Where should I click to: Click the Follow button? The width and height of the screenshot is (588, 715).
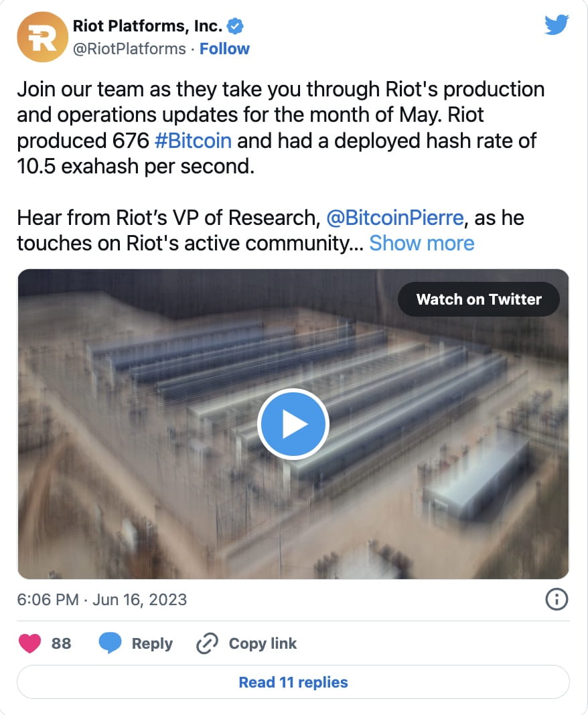224,48
